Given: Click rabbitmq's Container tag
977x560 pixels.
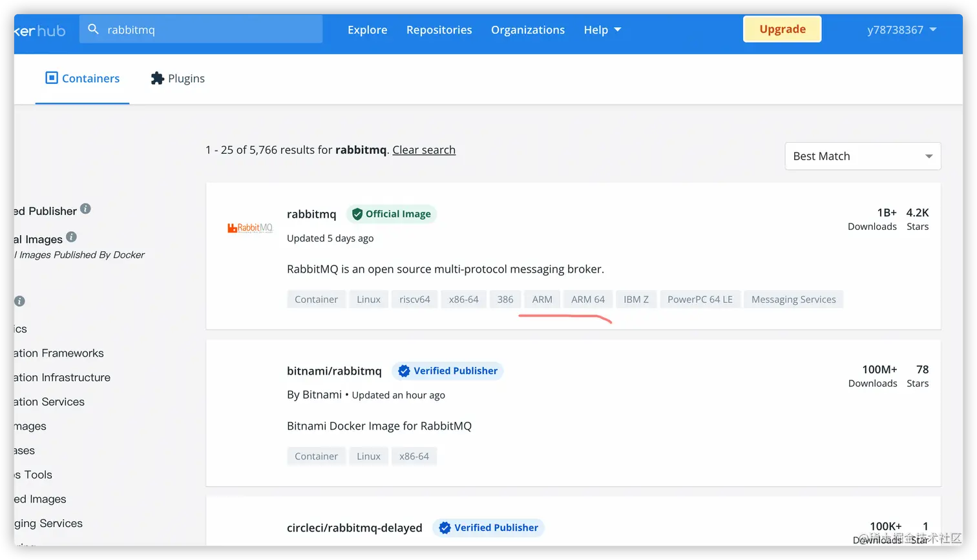Looking at the screenshot, I should (317, 299).
